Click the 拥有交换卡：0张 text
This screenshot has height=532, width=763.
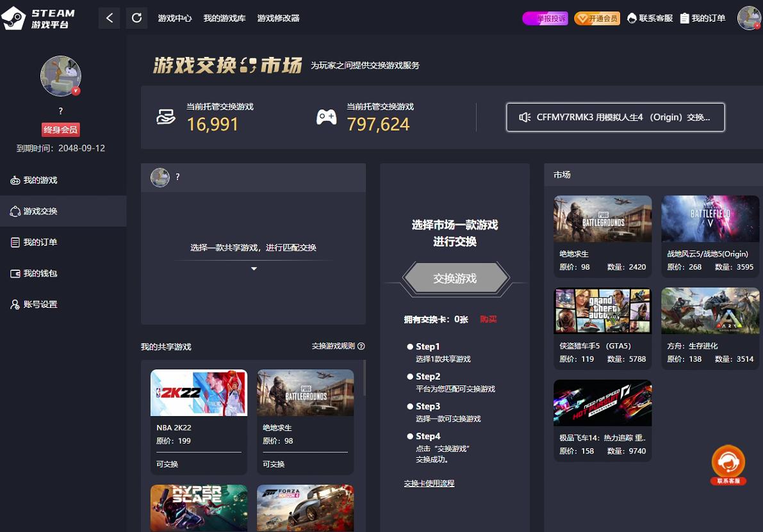[436, 319]
